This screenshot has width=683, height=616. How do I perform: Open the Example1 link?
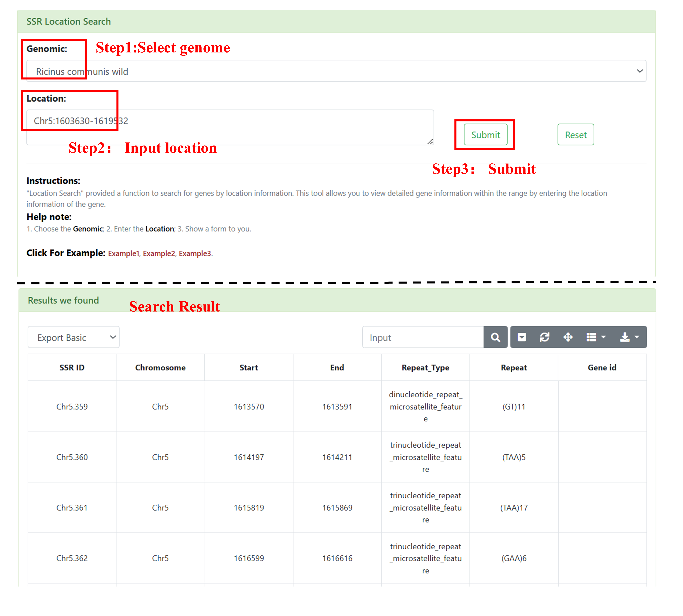click(123, 253)
